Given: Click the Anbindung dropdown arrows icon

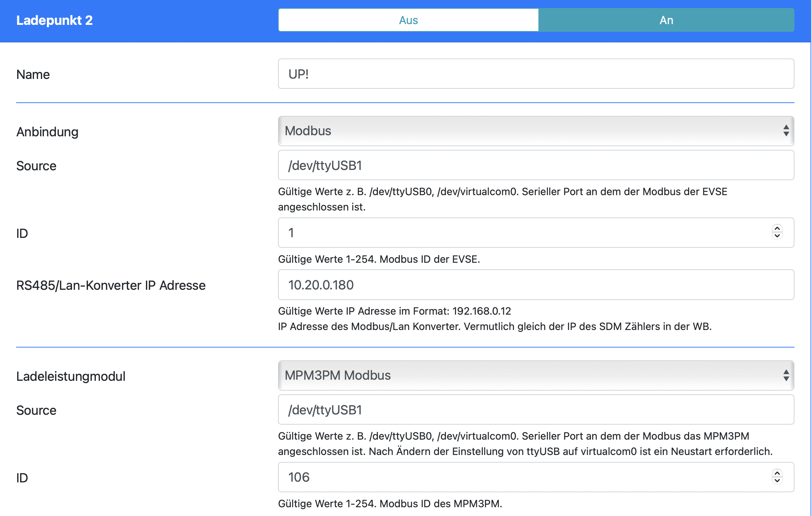Looking at the screenshot, I should coord(786,131).
